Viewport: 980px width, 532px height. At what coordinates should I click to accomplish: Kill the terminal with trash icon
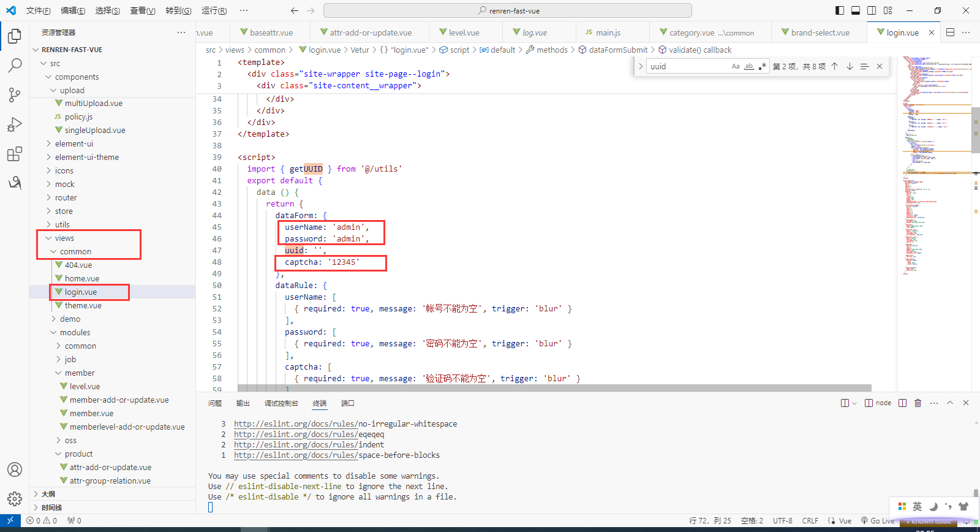pyautogui.click(x=918, y=403)
